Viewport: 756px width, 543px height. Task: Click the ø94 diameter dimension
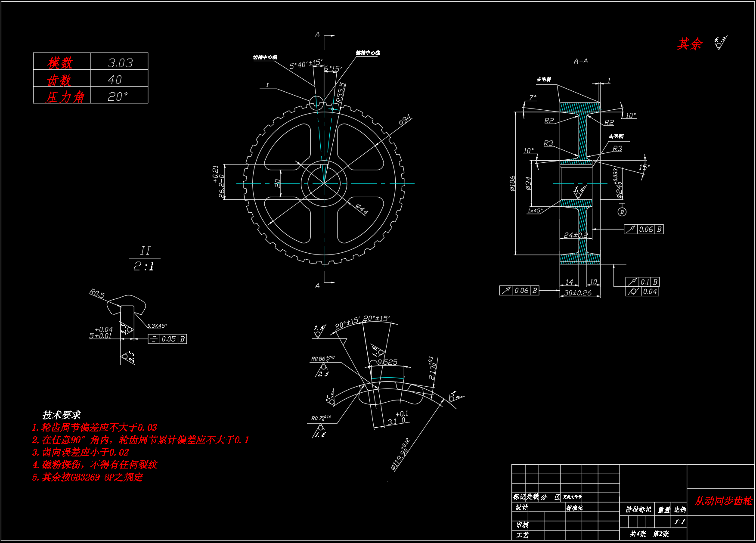pos(405,120)
